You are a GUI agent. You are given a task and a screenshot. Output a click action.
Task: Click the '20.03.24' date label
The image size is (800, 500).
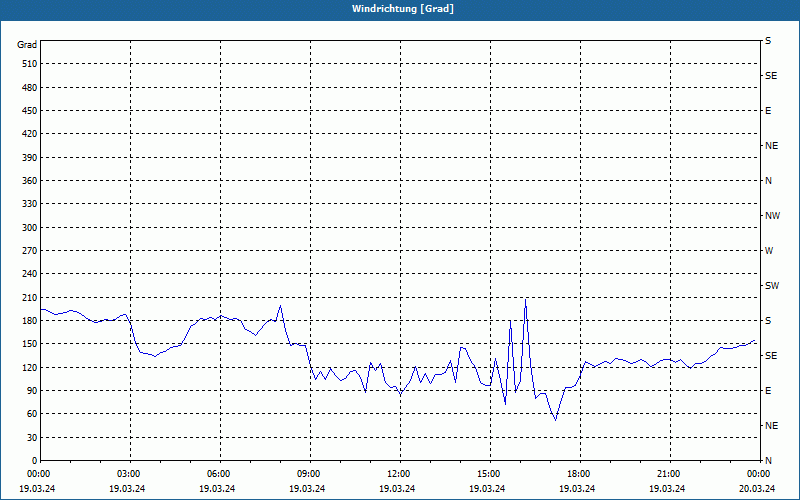click(757, 488)
